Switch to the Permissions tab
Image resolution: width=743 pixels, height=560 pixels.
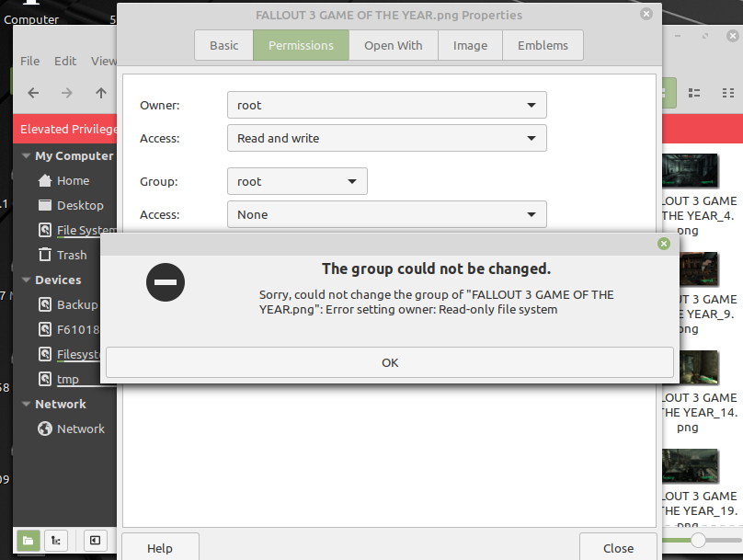(301, 45)
